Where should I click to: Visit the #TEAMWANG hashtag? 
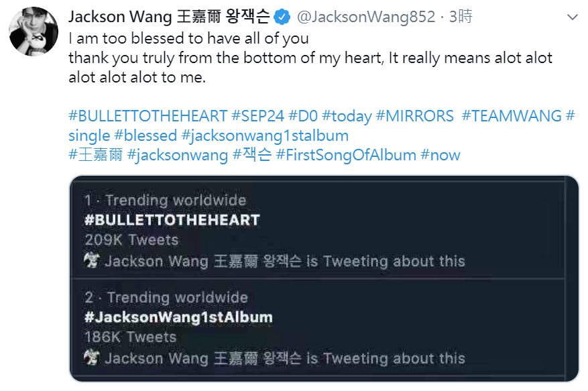(512, 116)
